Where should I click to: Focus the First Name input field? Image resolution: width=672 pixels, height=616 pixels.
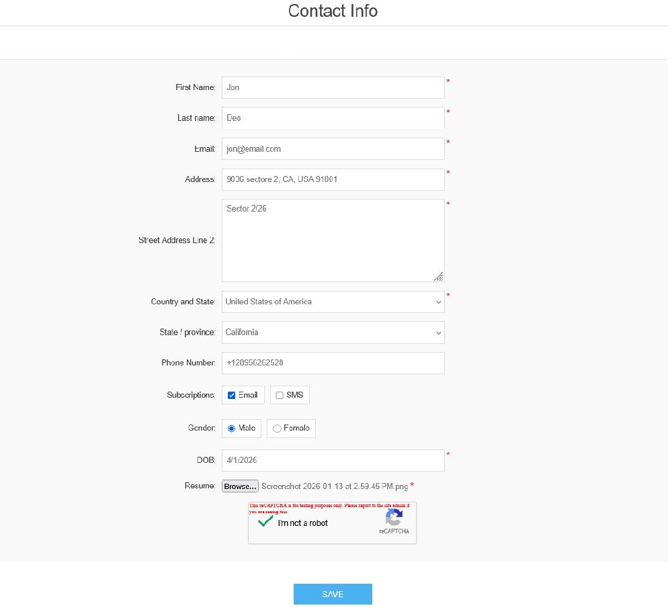333,87
